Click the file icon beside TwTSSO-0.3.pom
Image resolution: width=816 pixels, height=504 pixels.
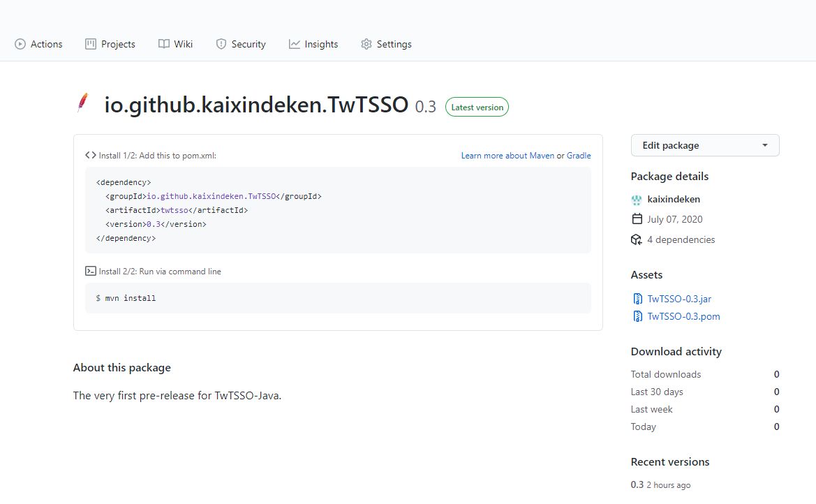[x=637, y=316]
